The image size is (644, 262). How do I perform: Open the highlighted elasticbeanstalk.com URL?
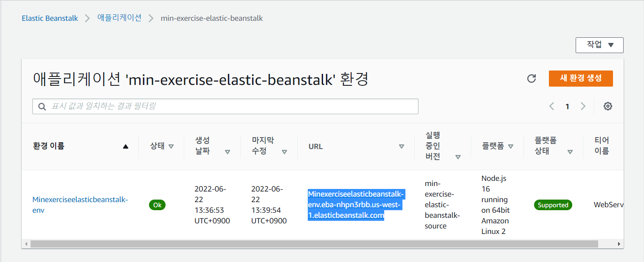(x=356, y=205)
